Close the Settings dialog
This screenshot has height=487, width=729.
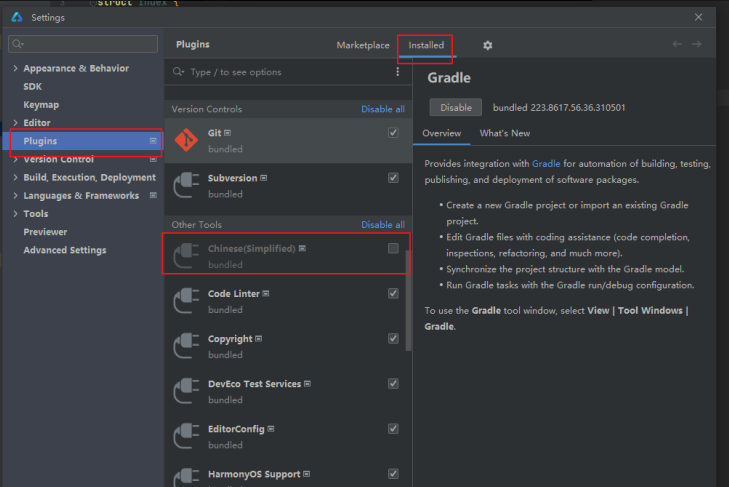[x=698, y=17]
